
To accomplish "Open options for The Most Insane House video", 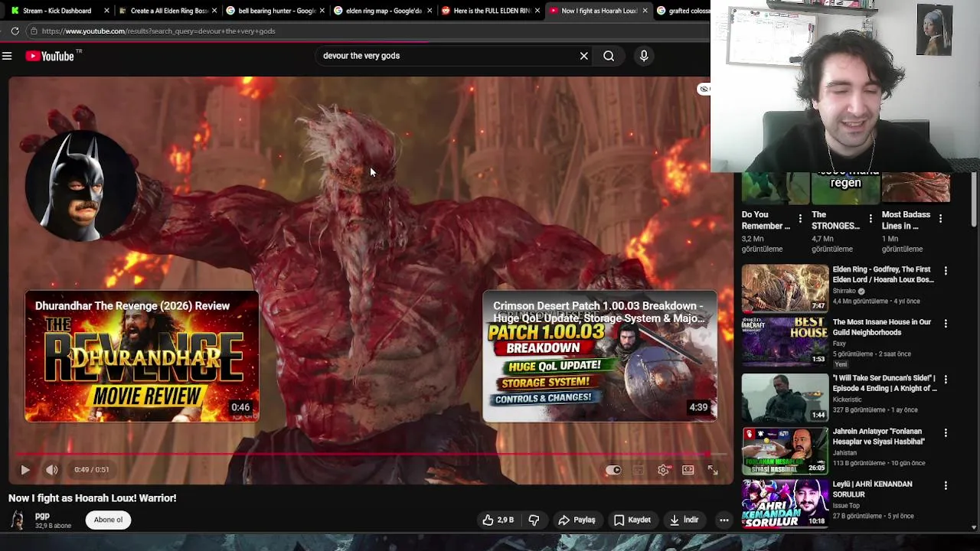I will (x=946, y=324).
